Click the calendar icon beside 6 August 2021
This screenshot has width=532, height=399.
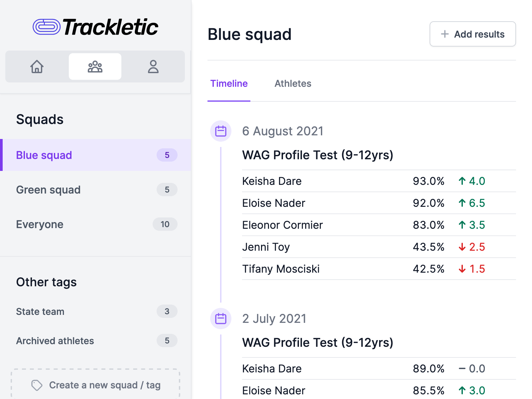[x=220, y=131]
